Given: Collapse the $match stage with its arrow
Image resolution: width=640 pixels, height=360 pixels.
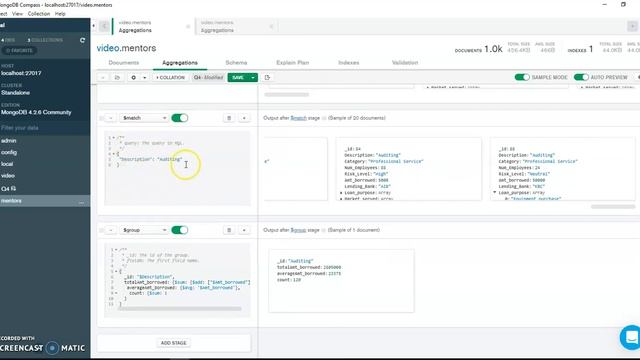Looking at the screenshot, I should [x=111, y=118].
